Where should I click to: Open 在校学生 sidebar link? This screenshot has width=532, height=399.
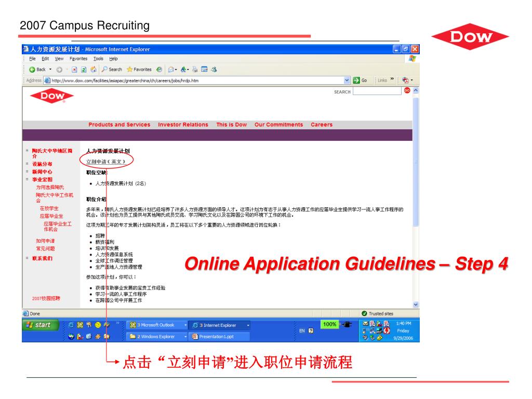click(x=49, y=208)
